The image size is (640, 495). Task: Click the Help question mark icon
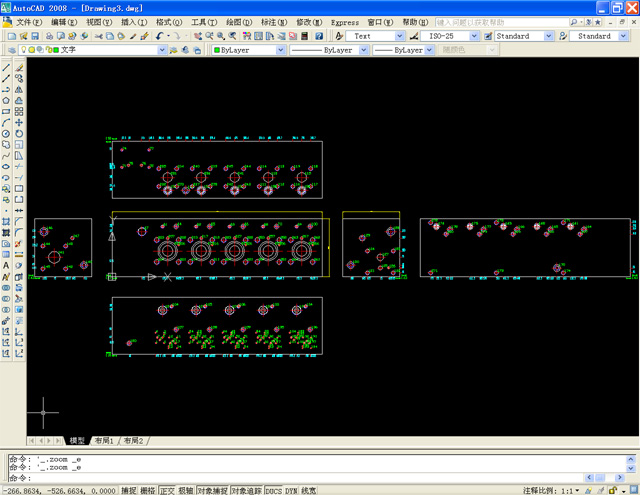[x=319, y=36]
